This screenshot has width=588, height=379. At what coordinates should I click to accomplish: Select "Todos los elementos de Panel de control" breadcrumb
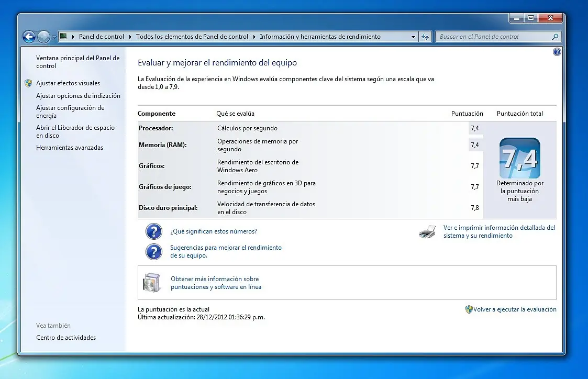pyautogui.click(x=192, y=37)
